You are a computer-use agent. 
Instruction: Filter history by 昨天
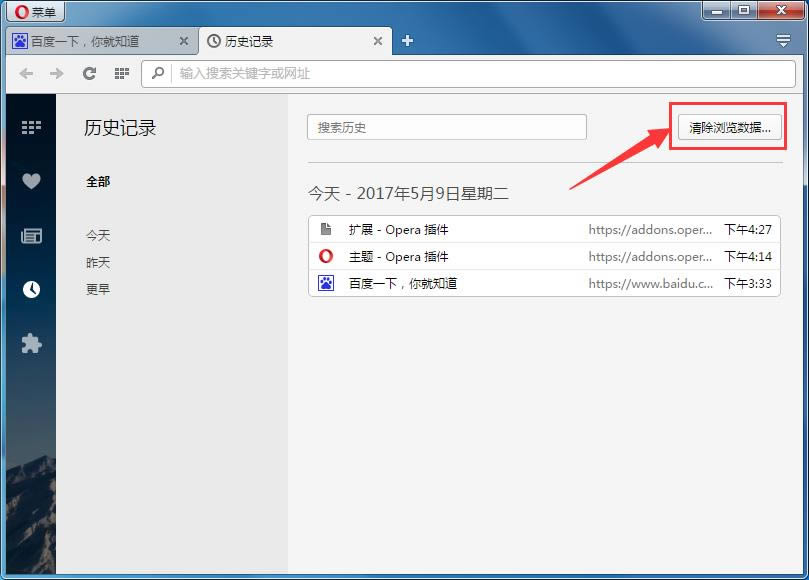[98, 263]
